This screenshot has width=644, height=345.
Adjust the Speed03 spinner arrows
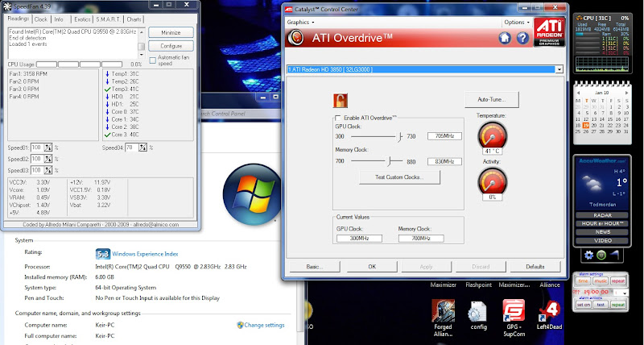[x=48, y=170]
